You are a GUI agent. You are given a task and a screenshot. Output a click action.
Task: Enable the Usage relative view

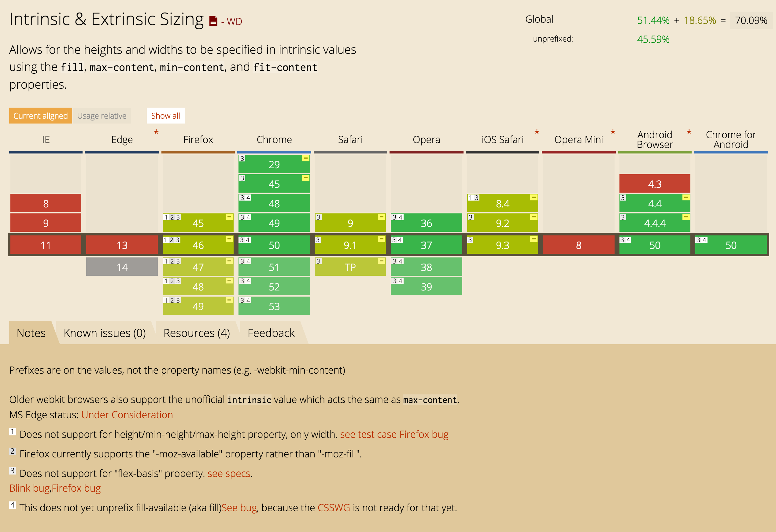click(x=102, y=116)
